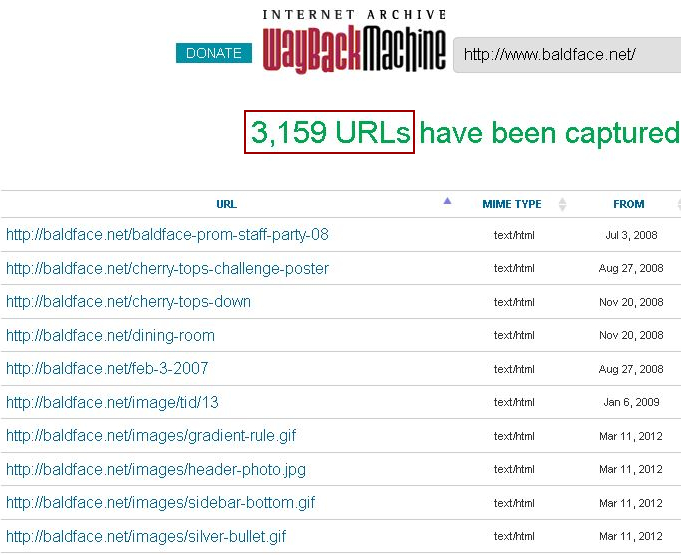Viewport: 681px width, 555px height.
Task: Click text/html in cherry-tops-challenge-poster row
Action: (x=514, y=268)
